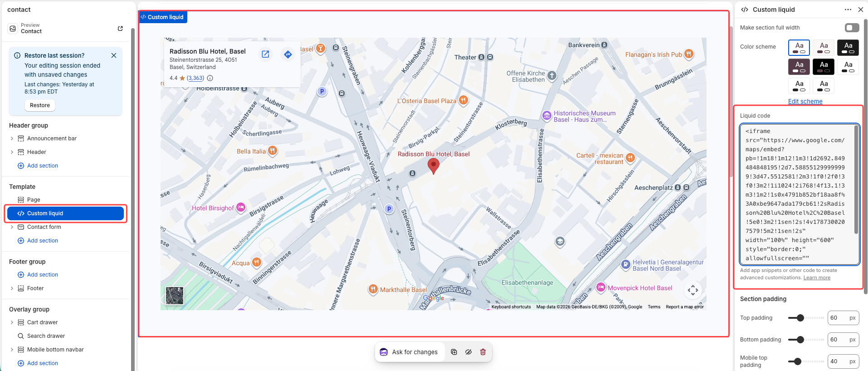Select the Cart drawer label
The width and height of the screenshot is (868, 371).
pyautogui.click(x=42, y=322)
